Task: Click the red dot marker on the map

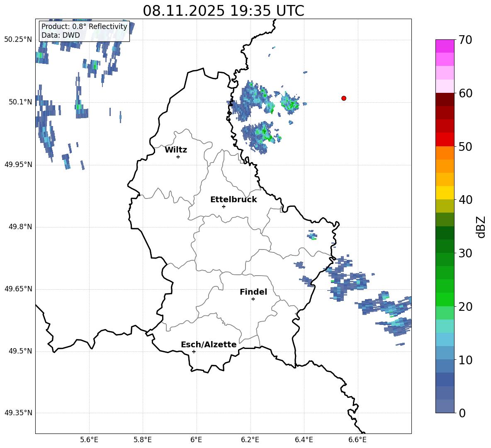Action: pyautogui.click(x=343, y=98)
